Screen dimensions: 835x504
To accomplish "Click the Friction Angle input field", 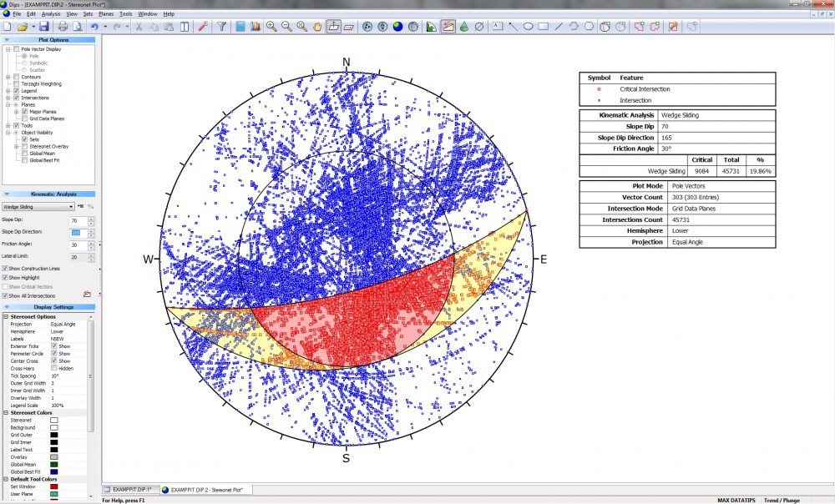I will pyautogui.click(x=78, y=244).
